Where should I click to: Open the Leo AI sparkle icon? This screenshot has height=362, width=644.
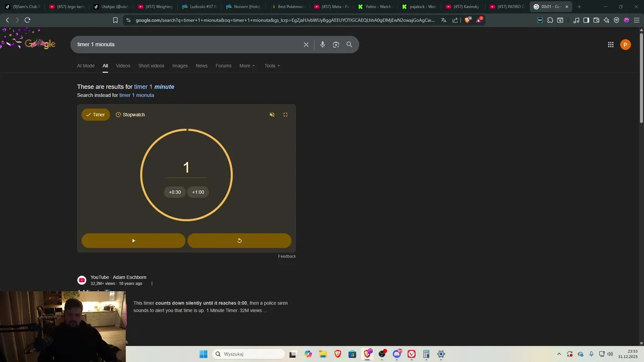(606, 20)
